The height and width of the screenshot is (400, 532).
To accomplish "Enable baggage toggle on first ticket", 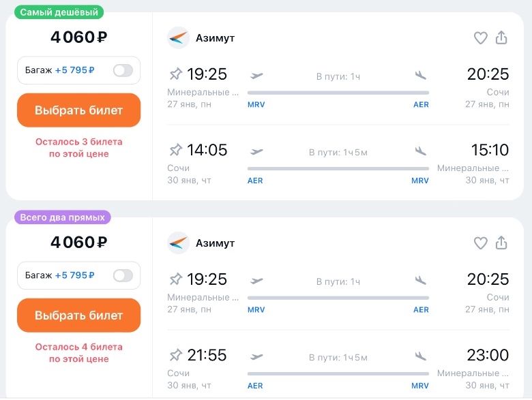I will click(123, 70).
